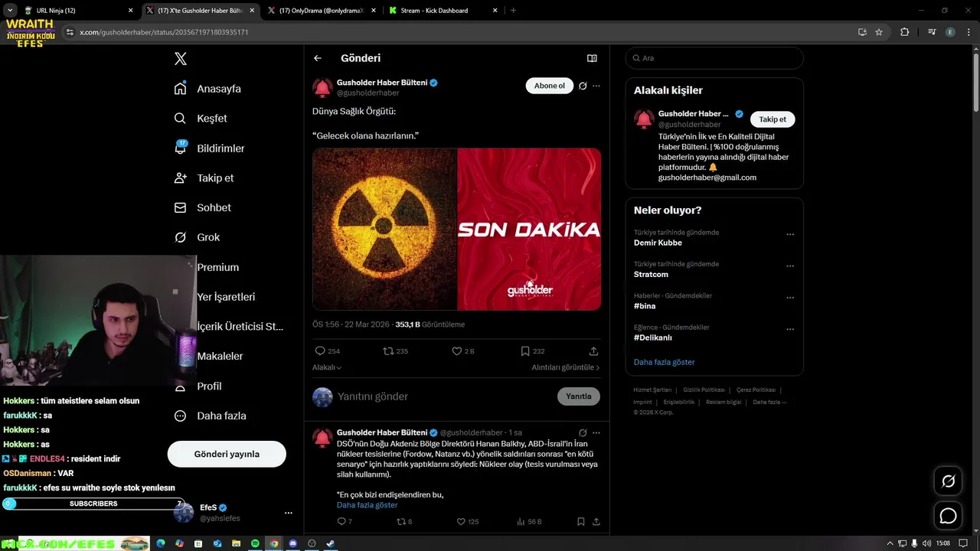The height and width of the screenshot is (551, 980).
Task: Open Makaleler in sidebar
Action: [x=220, y=357]
